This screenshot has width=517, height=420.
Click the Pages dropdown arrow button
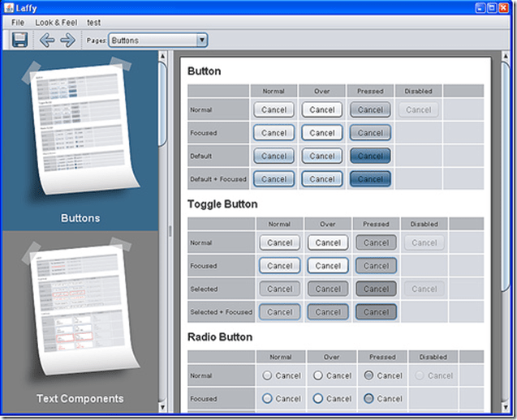(x=201, y=40)
